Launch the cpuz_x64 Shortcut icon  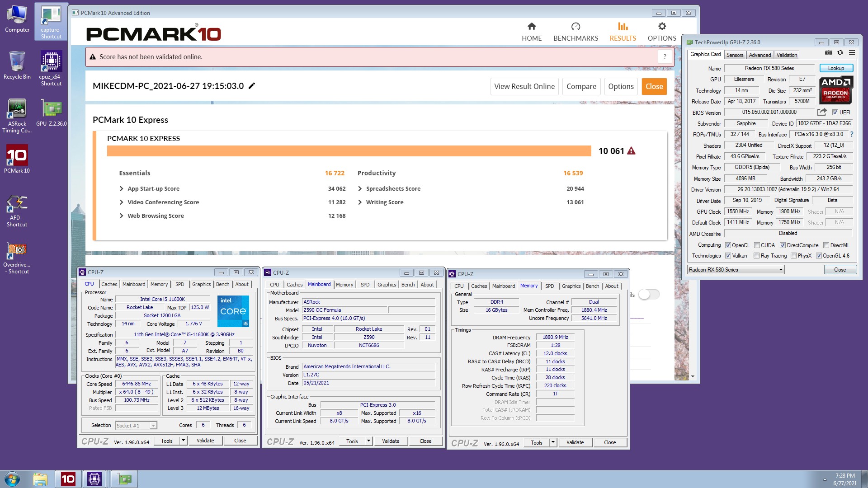pos(51,68)
